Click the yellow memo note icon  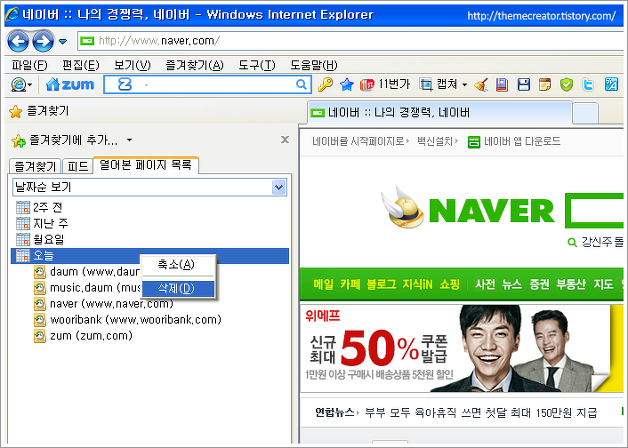click(x=545, y=84)
